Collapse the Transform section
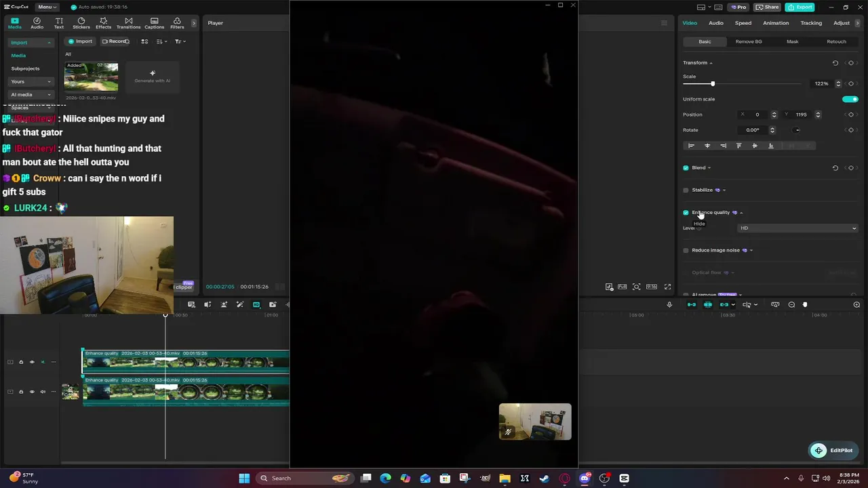This screenshot has width=868, height=488. [711, 63]
